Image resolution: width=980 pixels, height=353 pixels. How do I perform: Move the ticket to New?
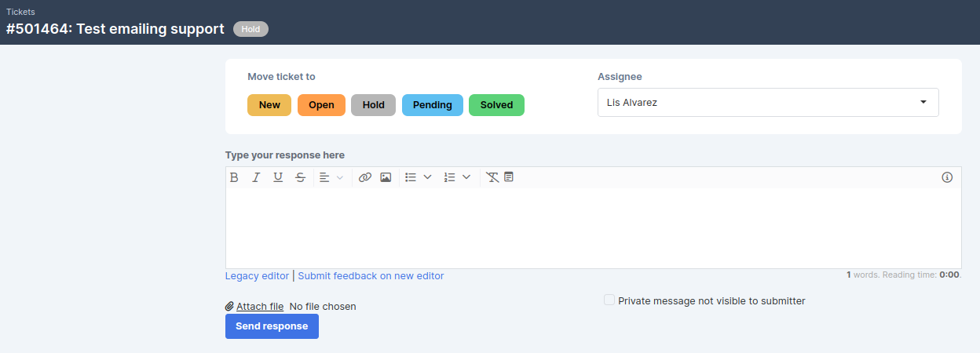(x=269, y=105)
